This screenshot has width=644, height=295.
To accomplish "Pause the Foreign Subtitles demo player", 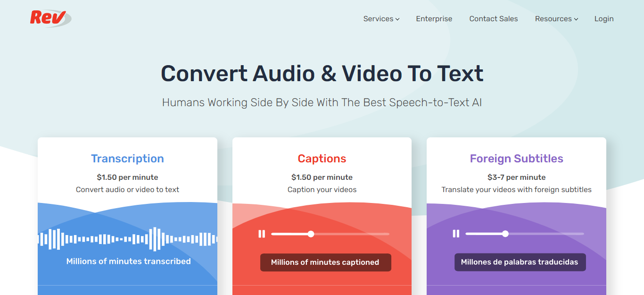I will point(456,234).
